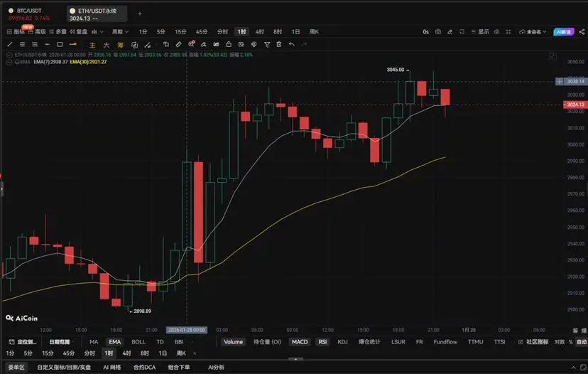
Task: Open the 合约DCA tab
Action: click(144, 367)
